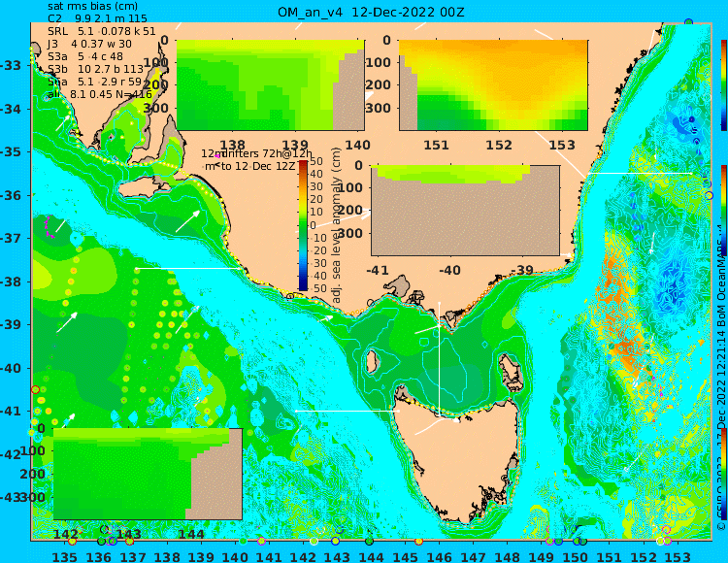Click longitude label 150 on the bottom axis

(576, 556)
